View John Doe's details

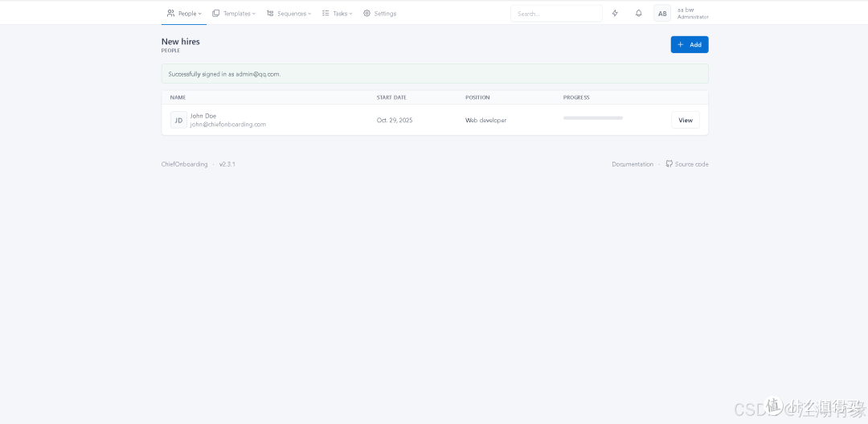pos(686,120)
